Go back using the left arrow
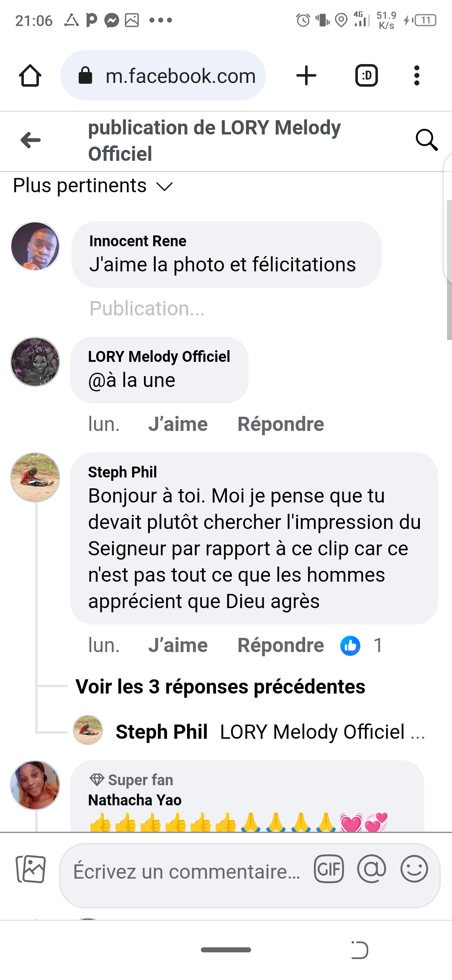 click(x=31, y=140)
